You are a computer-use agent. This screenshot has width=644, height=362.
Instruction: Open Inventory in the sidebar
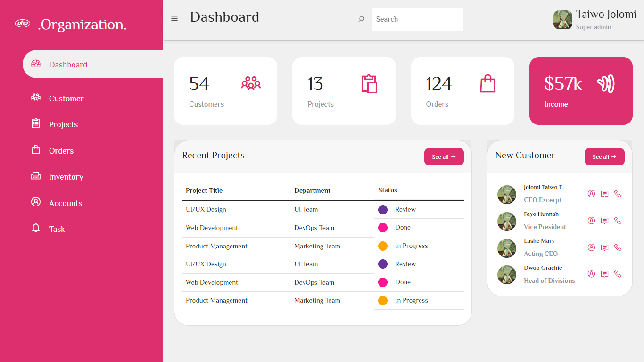coord(66,177)
